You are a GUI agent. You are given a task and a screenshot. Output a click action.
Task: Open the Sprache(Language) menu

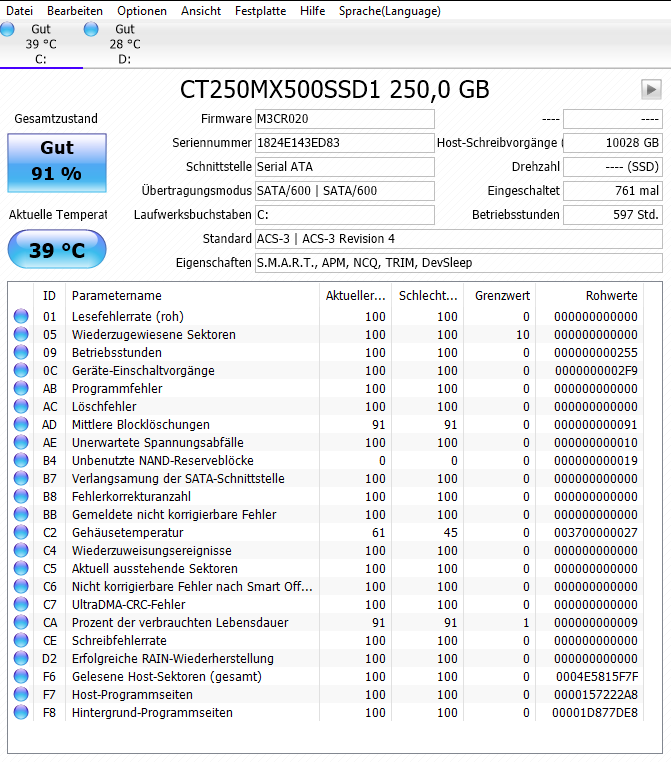(390, 11)
